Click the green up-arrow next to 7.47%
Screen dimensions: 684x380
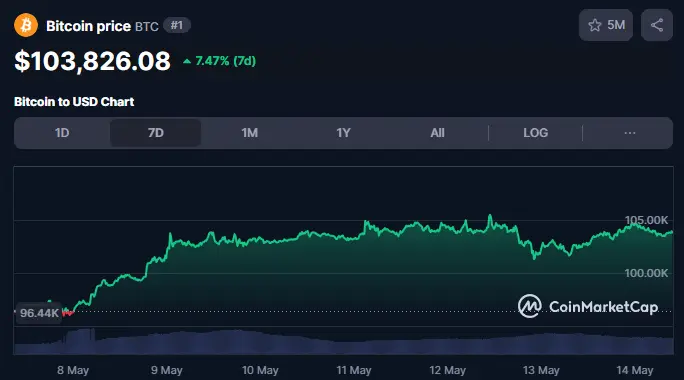pos(187,61)
